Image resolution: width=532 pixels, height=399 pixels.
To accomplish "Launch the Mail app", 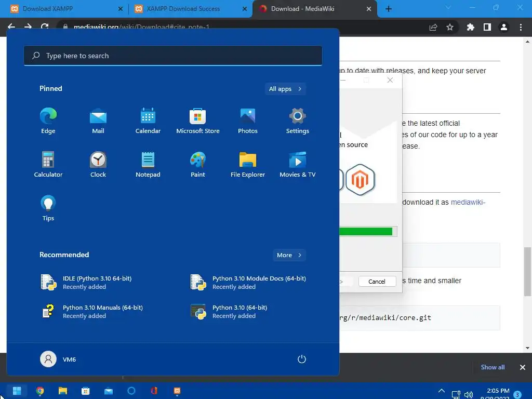I will 98,121.
